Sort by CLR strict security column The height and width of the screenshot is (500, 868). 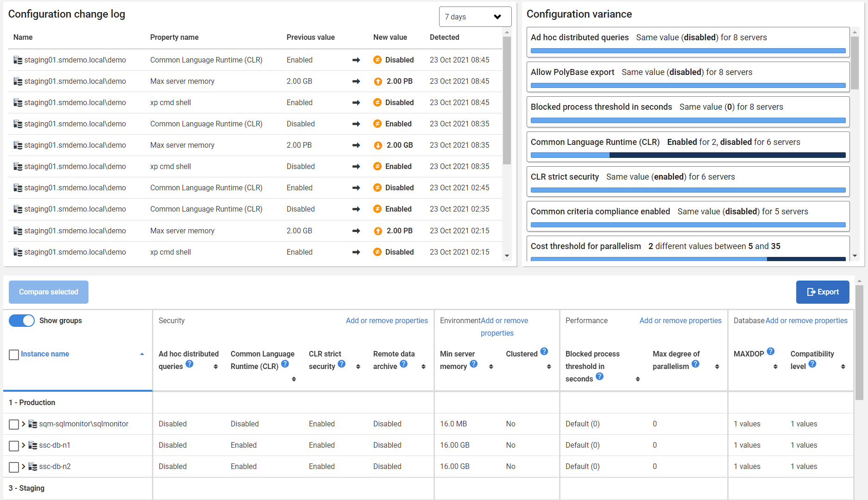pos(358,367)
